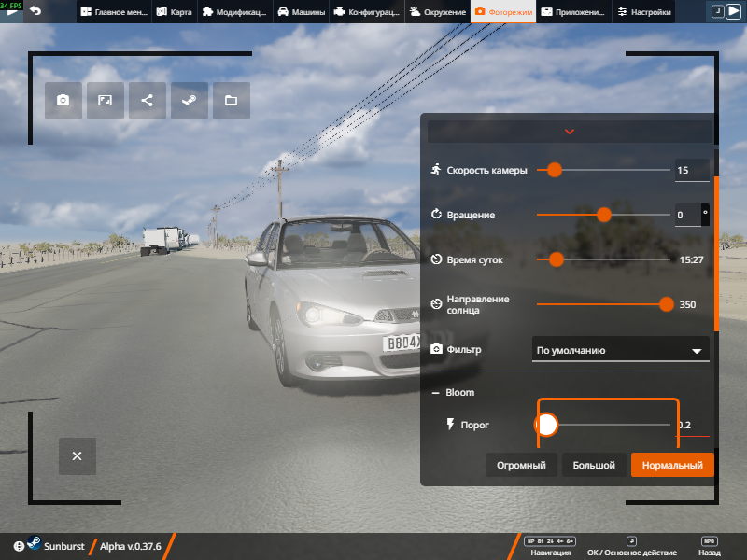
Task: Click the Alpha v.0.37.6 version text
Action: [x=131, y=546]
